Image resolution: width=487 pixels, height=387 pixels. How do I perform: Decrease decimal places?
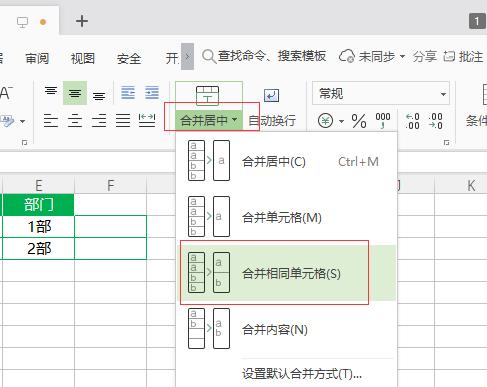(x=435, y=121)
